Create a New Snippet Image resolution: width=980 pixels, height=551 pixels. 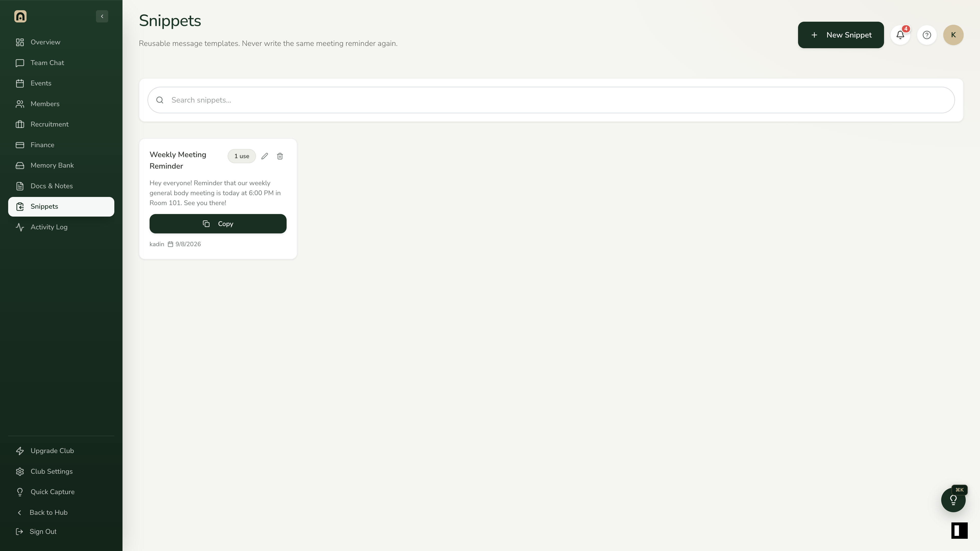pyautogui.click(x=841, y=35)
